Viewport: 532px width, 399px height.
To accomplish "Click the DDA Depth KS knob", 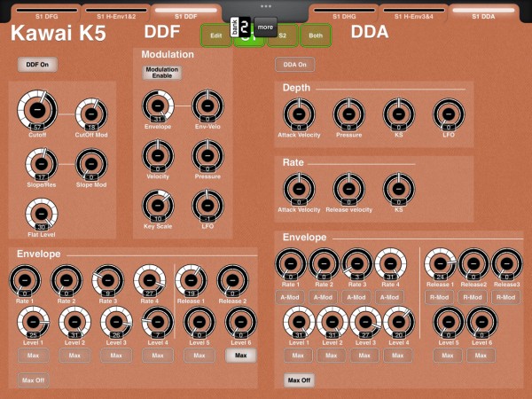I will pos(399,114).
